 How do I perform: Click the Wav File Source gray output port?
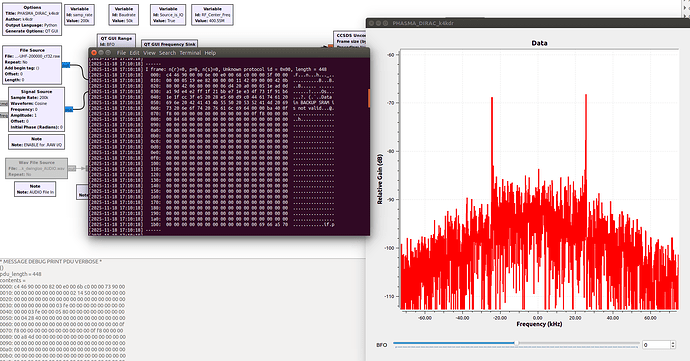pos(72,168)
